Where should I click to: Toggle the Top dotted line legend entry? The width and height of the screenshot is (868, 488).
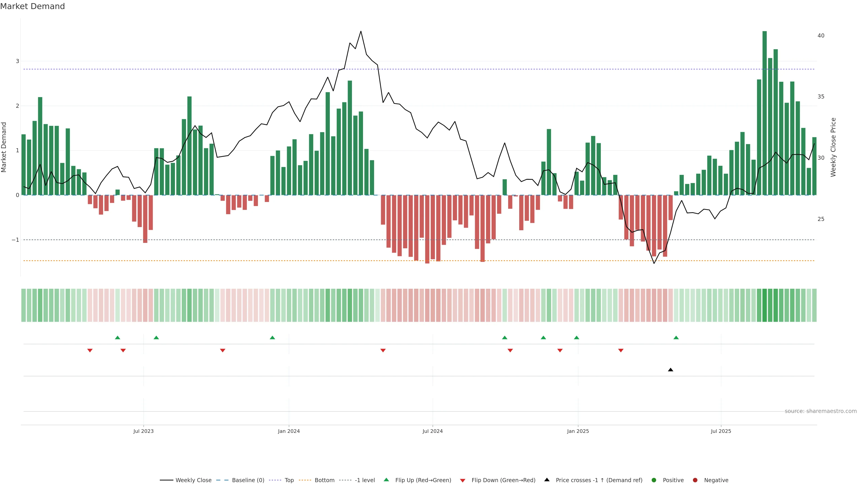(289, 480)
